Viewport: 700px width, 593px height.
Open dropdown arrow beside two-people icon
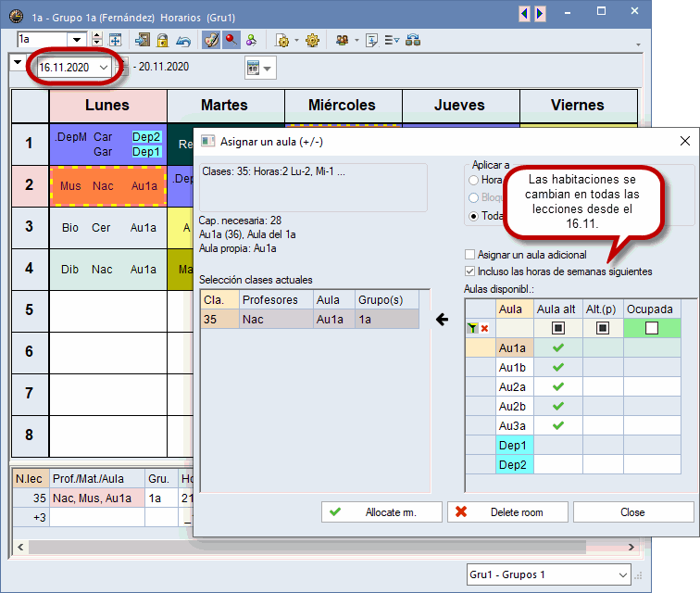pyautogui.click(x=356, y=41)
